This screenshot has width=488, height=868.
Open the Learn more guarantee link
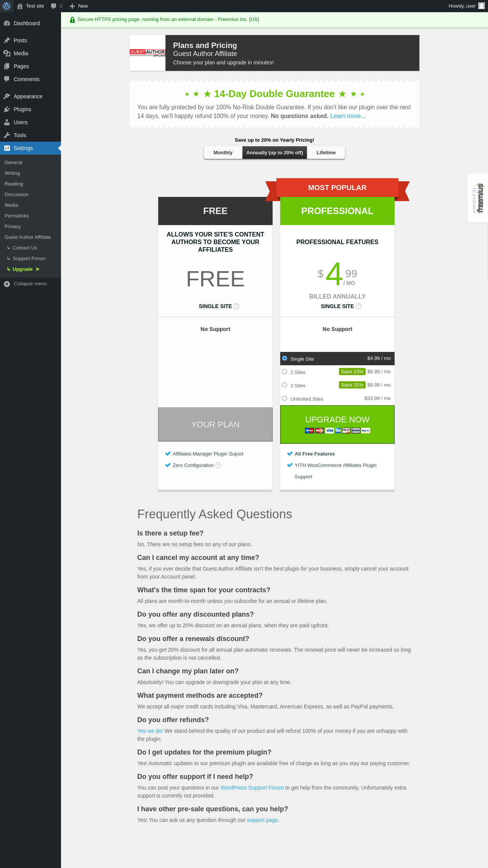click(x=348, y=116)
